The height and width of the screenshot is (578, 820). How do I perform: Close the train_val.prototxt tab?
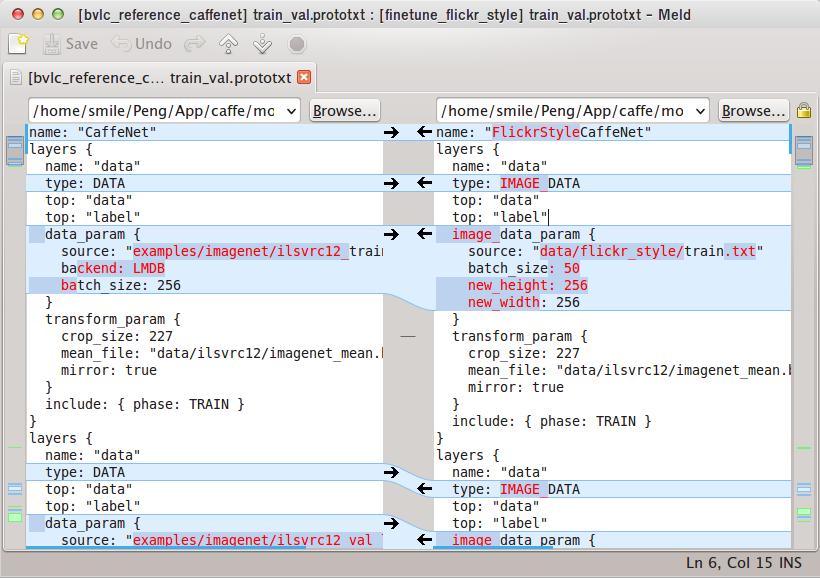point(304,77)
